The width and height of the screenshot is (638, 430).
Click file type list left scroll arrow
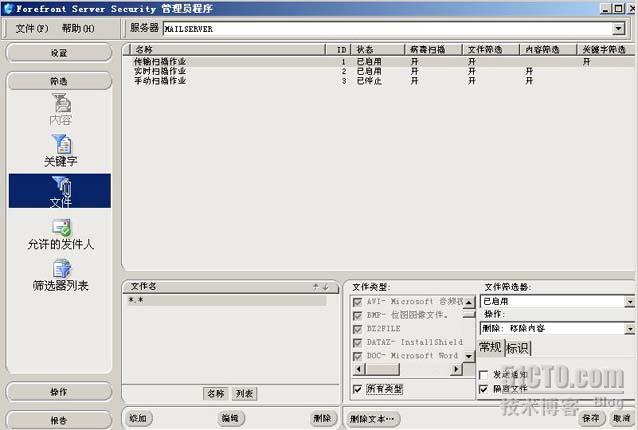coord(359,369)
